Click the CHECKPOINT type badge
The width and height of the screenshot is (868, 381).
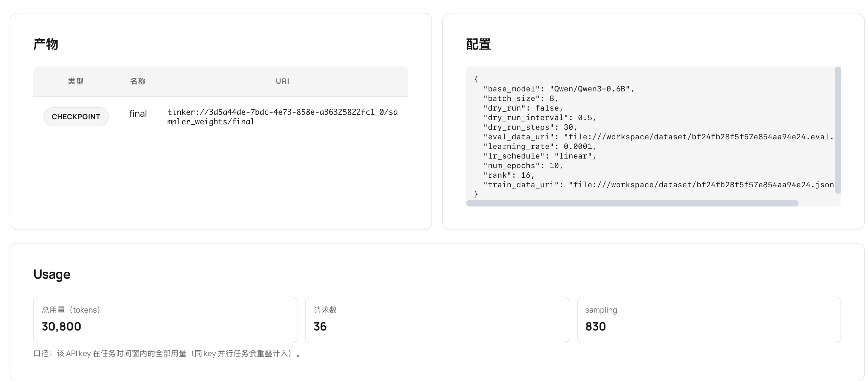(76, 117)
